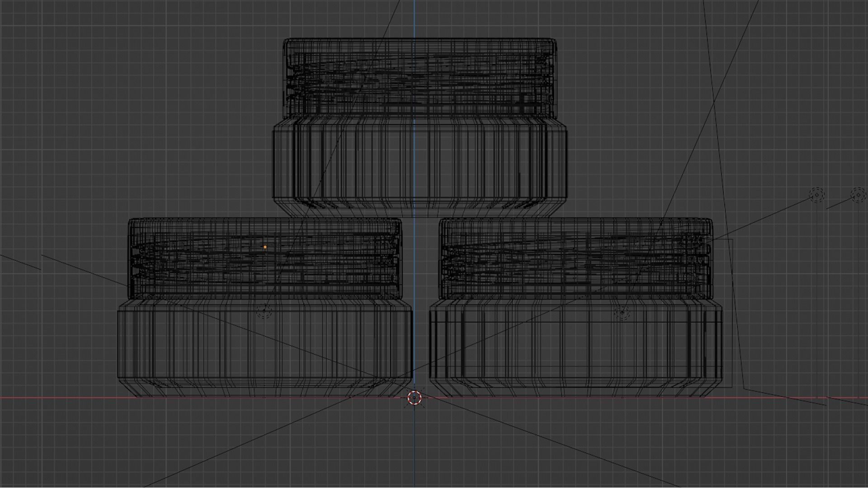Click the blue Z axis line above top jar
This screenshot has height=488, width=868.
tap(414, 18)
